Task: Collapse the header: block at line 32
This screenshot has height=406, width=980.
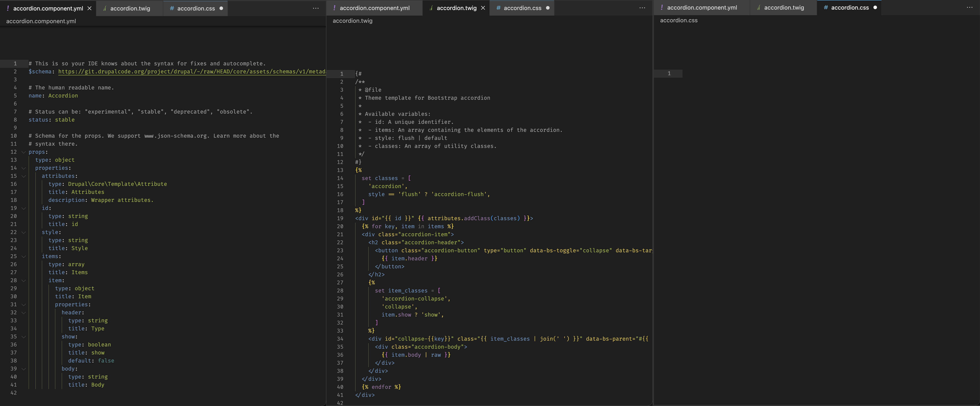Action: click(x=24, y=313)
